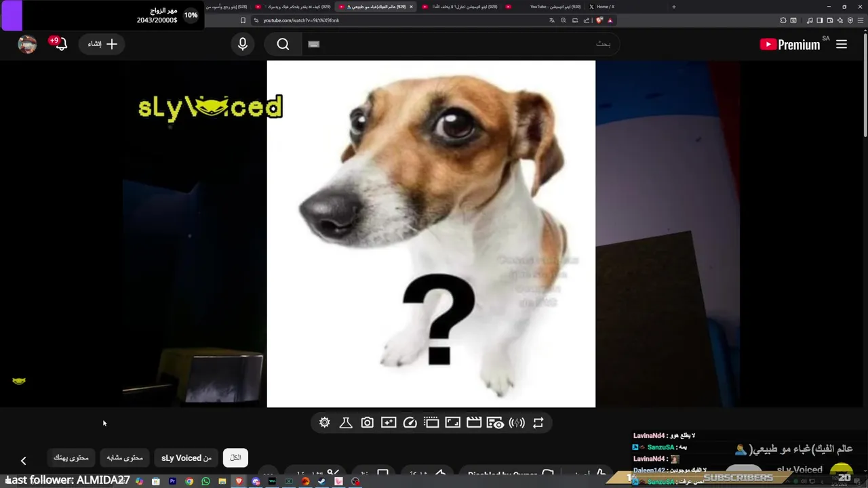The image size is (868, 488).
Task: Open Brave browser in the taskbar
Action: click(x=239, y=481)
